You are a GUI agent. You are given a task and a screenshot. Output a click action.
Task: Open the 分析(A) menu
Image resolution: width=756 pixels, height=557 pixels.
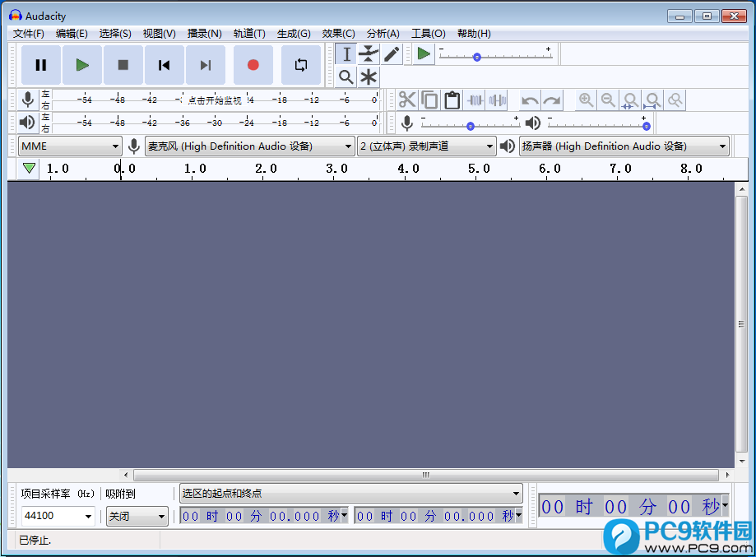click(x=383, y=33)
